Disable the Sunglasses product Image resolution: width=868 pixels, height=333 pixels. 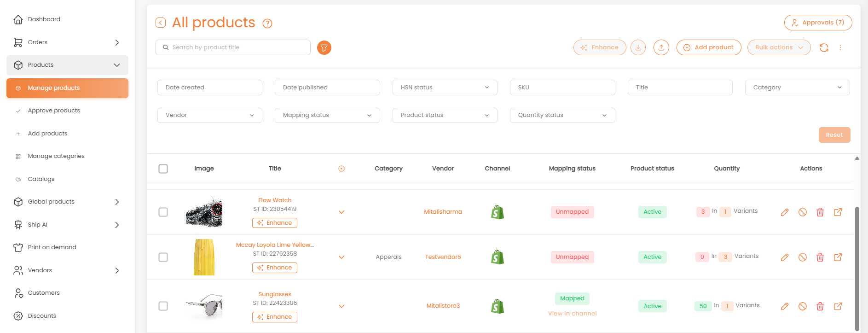click(x=803, y=306)
